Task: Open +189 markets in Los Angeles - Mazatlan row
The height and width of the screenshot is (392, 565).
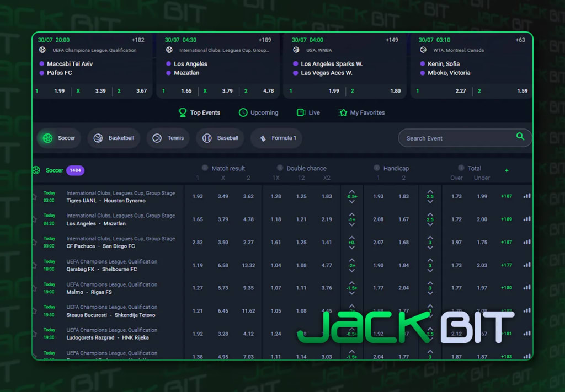Action: coord(507,219)
